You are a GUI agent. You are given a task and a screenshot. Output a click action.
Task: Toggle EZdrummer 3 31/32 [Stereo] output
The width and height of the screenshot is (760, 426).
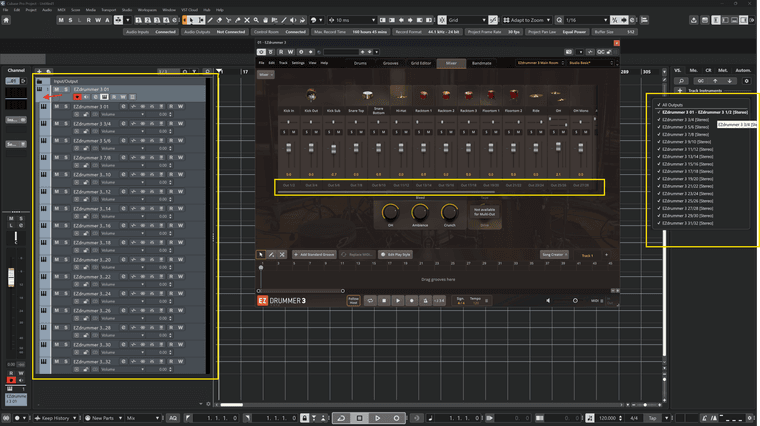[x=684, y=223]
